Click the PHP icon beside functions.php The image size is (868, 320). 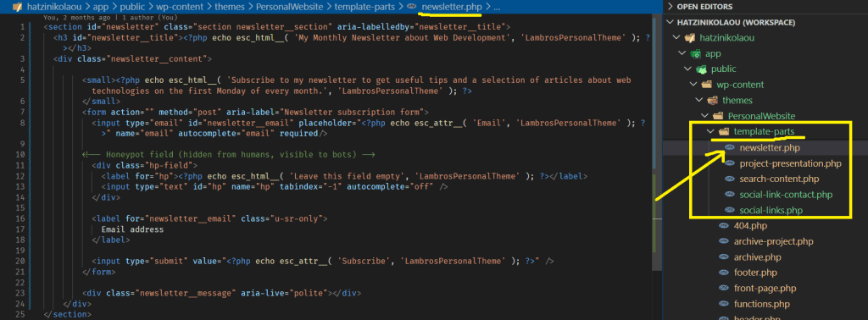click(x=724, y=304)
